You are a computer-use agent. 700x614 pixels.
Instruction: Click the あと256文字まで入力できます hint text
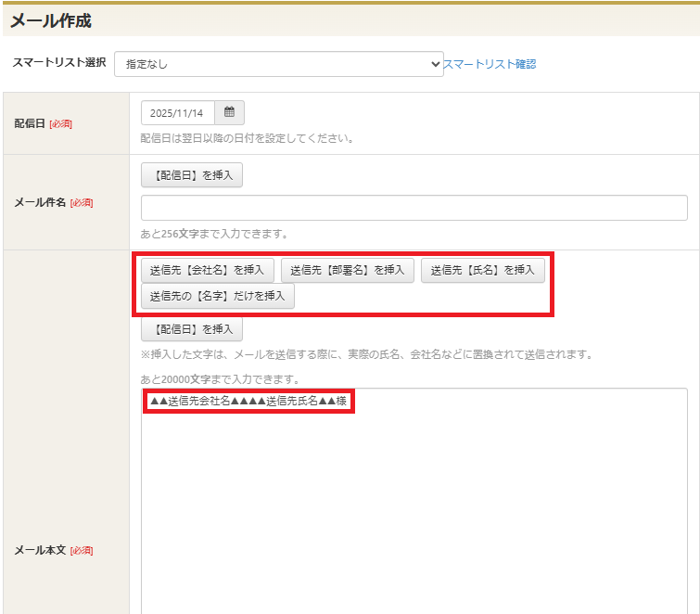[x=213, y=234]
